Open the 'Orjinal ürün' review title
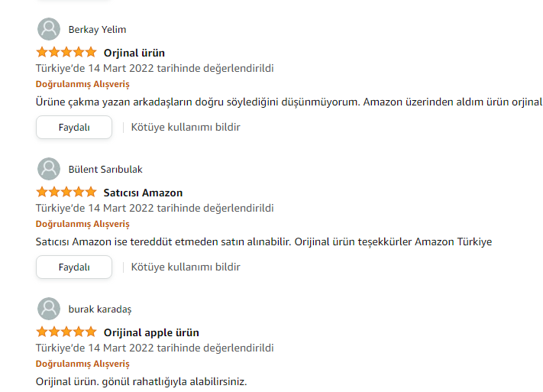 [x=134, y=53]
